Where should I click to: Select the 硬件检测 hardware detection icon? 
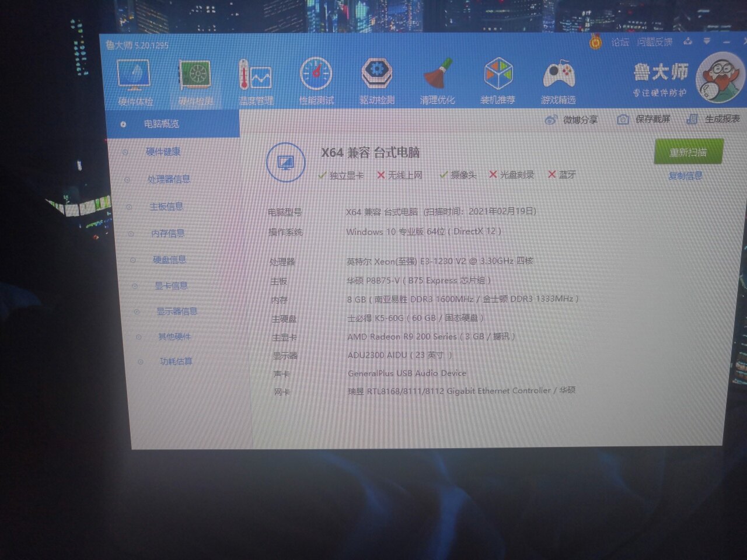[196, 82]
